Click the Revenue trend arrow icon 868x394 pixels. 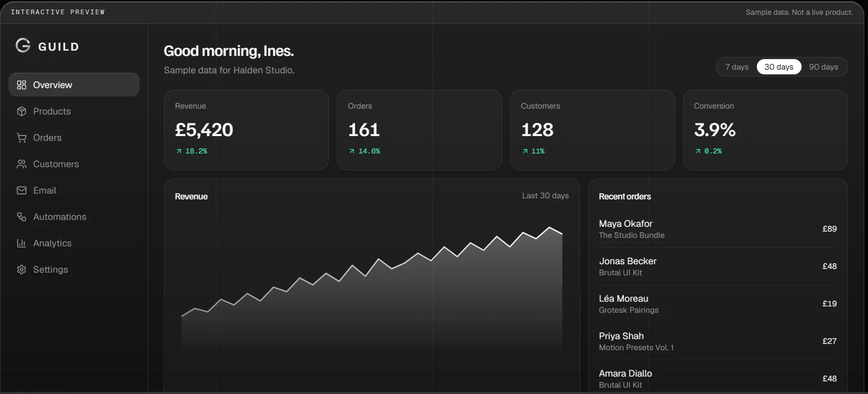coord(179,151)
